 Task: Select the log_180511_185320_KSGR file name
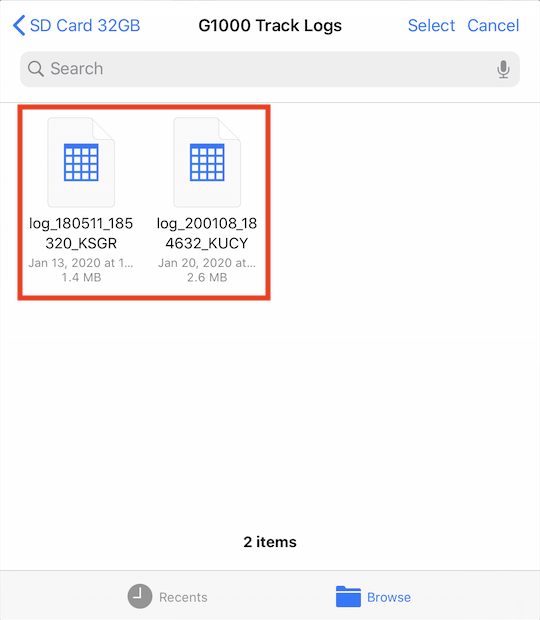pos(81,233)
